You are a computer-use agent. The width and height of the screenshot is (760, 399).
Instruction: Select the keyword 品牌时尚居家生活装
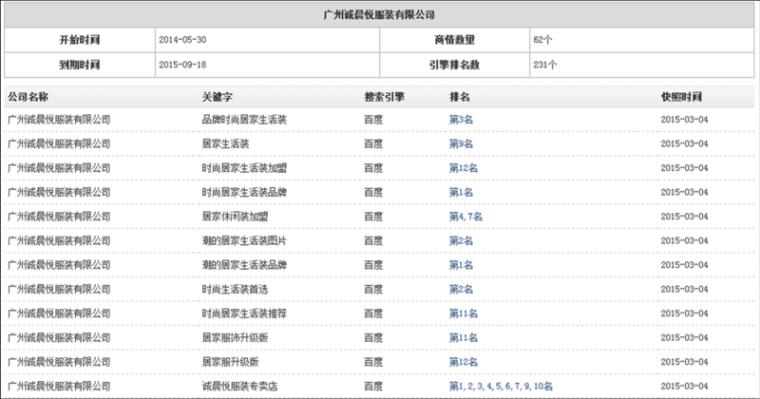coord(244,119)
